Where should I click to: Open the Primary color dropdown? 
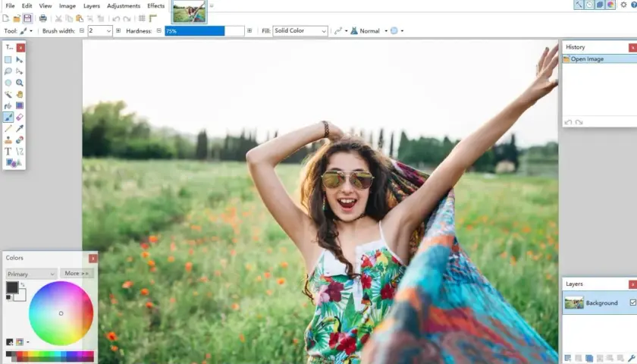[x=31, y=274]
